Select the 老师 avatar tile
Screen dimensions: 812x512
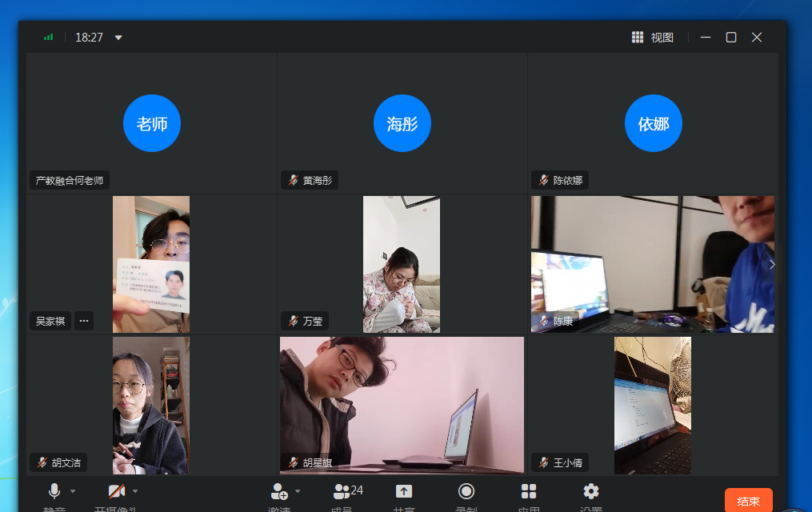pos(152,123)
